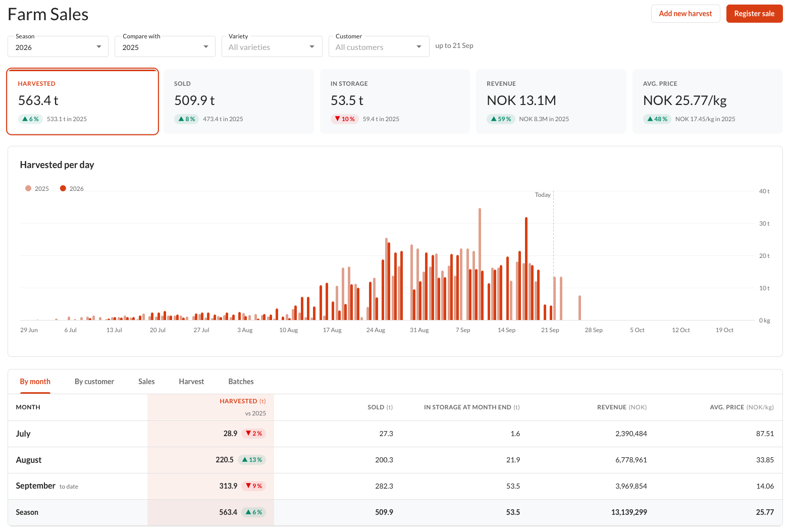Click the Farm Sales page title

[x=48, y=14]
